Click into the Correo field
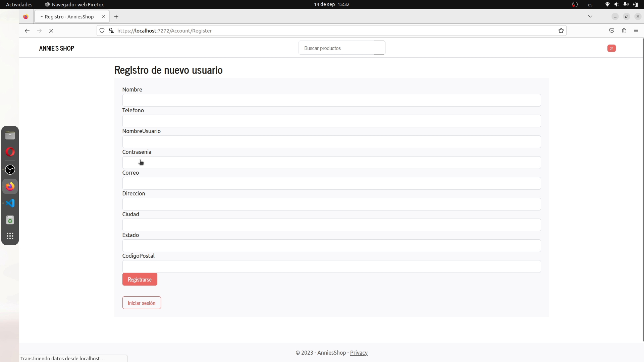The height and width of the screenshot is (362, 644). pos(331,183)
